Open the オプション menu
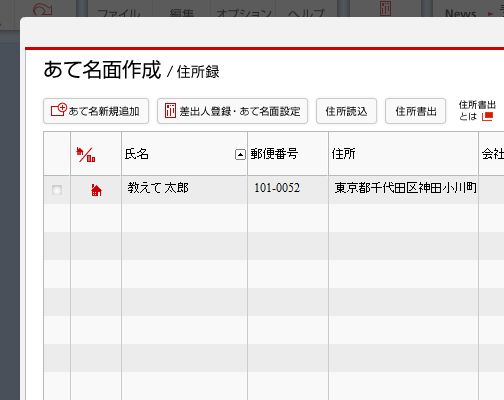The width and height of the screenshot is (504, 400). pyautogui.click(x=244, y=13)
